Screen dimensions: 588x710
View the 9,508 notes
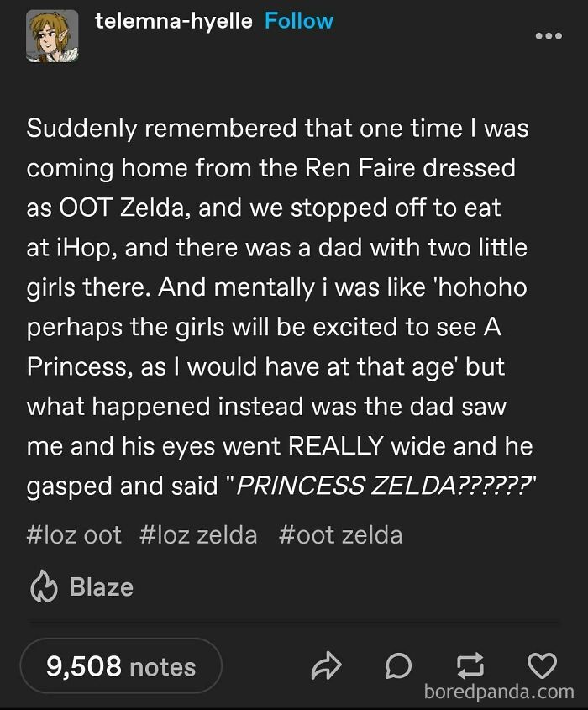[x=120, y=667]
